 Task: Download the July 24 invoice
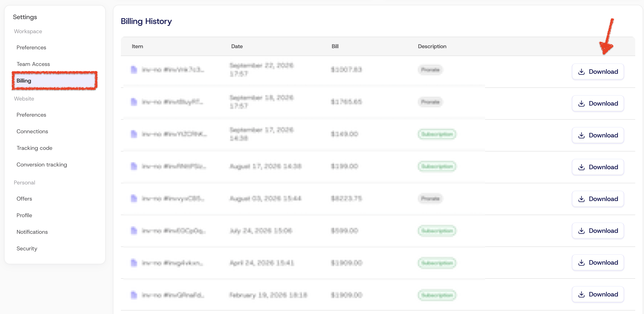point(598,231)
